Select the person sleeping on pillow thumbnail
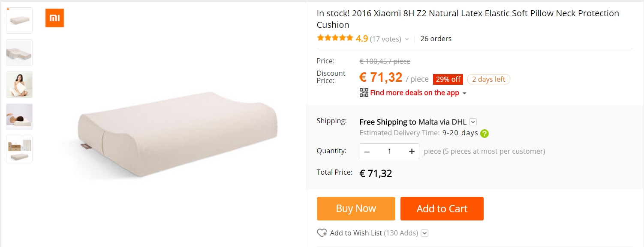The width and height of the screenshot is (644, 247). [19, 117]
